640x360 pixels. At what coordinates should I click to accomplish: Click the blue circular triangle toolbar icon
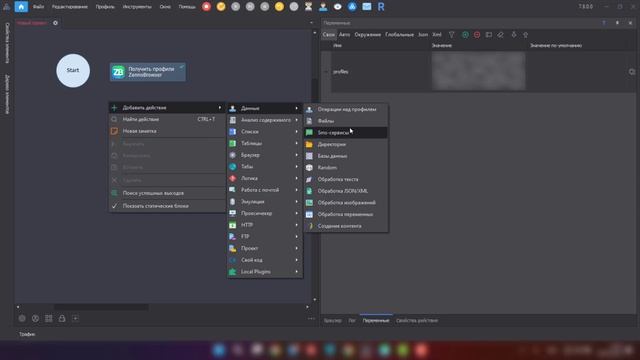tap(352, 7)
